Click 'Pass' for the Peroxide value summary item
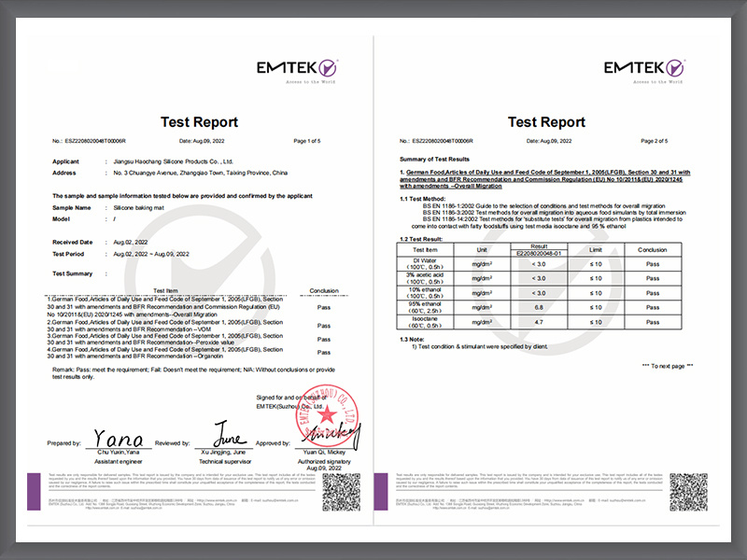747x560 pixels. [324, 339]
